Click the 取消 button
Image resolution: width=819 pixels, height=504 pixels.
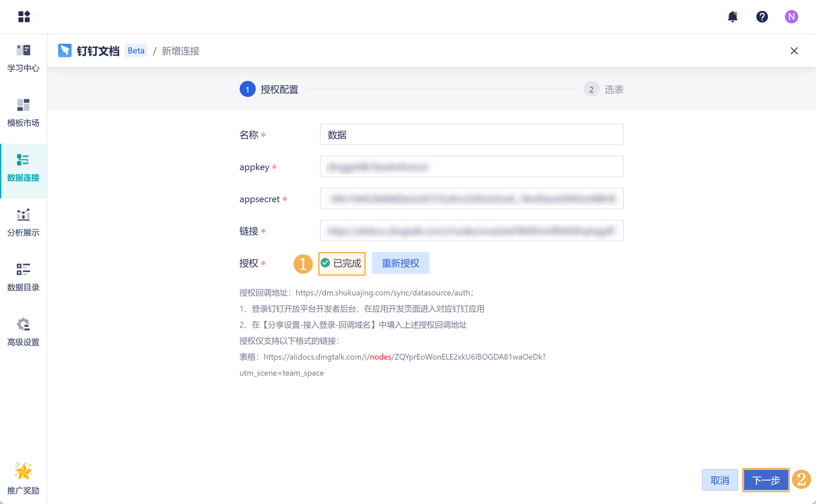[719, 480]
